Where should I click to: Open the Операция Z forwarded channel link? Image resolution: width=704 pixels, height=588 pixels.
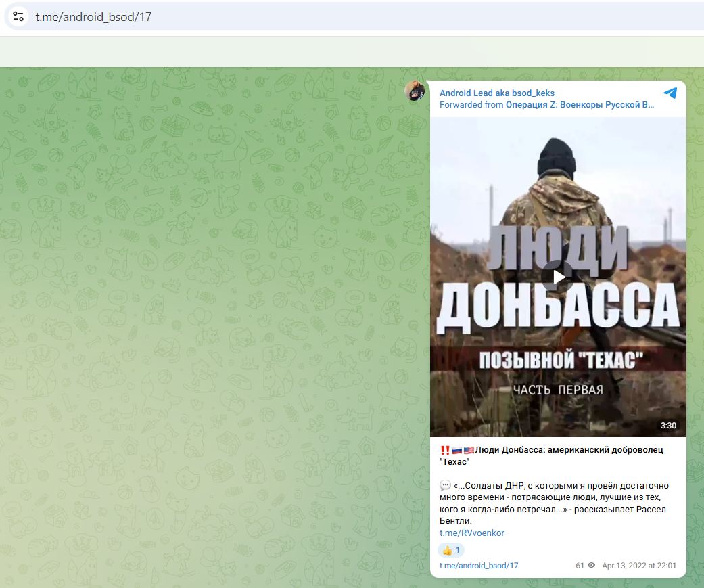click(578, 105)
